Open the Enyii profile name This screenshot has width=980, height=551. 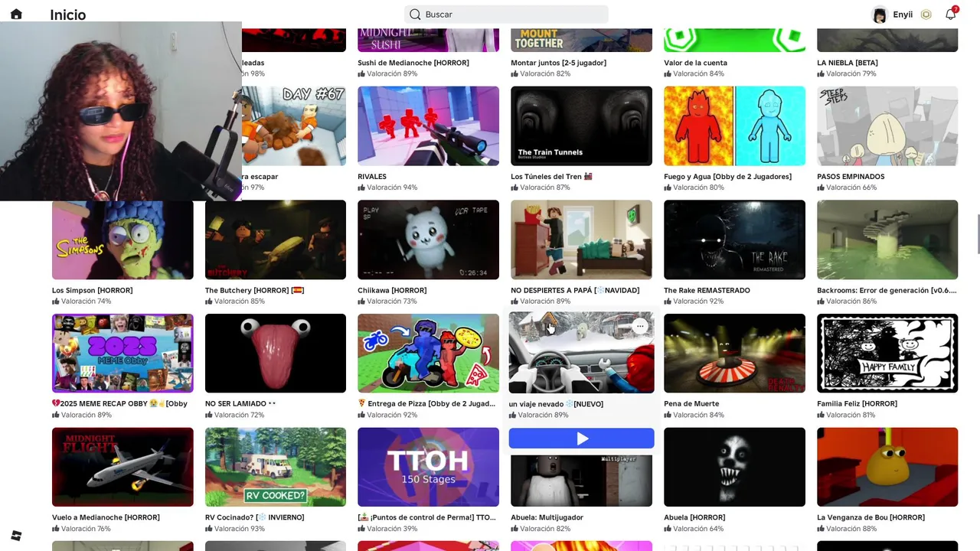coord(903,15)
